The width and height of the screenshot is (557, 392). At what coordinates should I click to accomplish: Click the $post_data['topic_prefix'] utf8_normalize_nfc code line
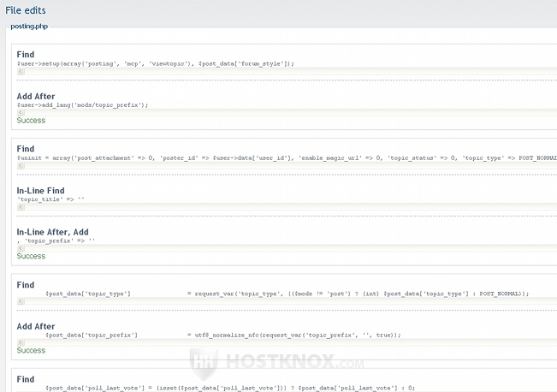222,335
